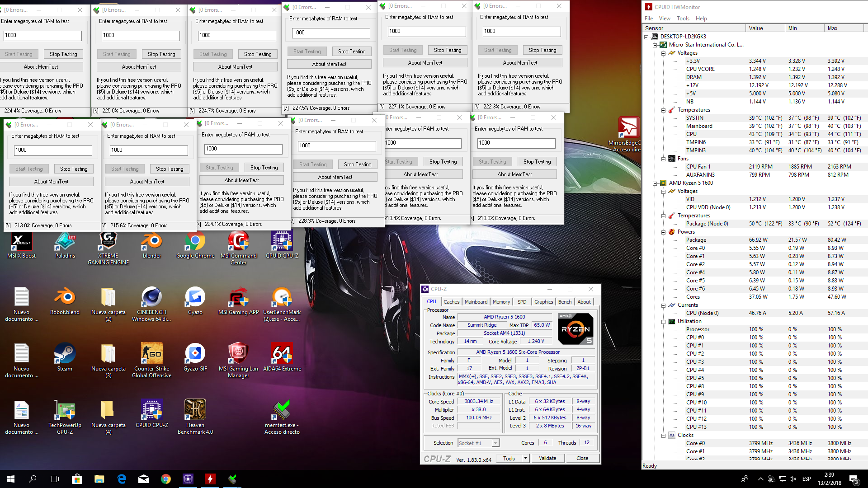Open File Explorer from taskbar
The width and height of the screenshot is (868, 488).
click(99, 479)
